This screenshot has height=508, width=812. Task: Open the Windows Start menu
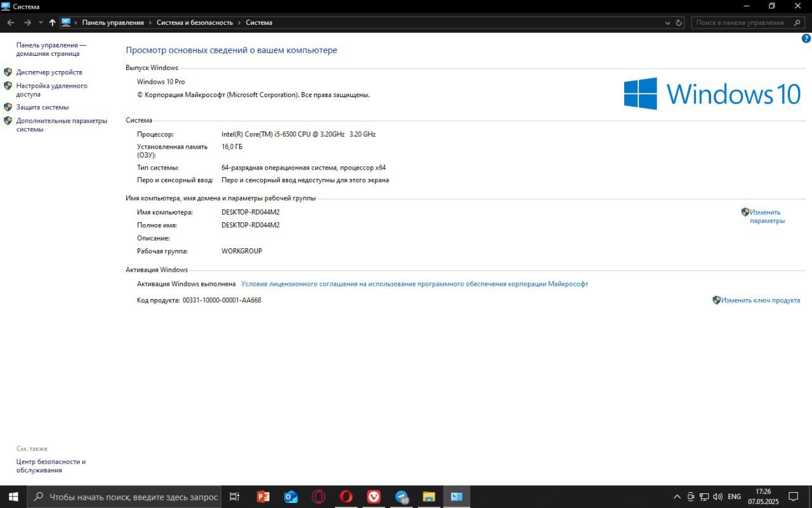[13, 497]
